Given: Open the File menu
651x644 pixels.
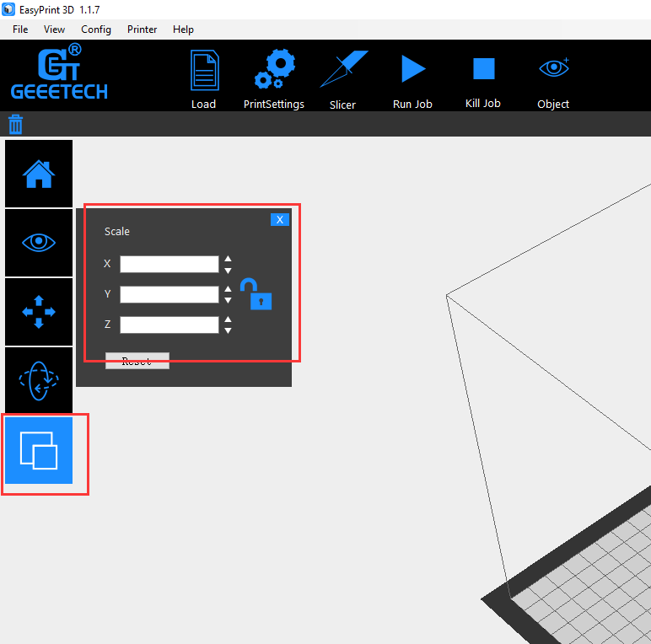Looking at the screenshot, I should click(x=20, y=30).
